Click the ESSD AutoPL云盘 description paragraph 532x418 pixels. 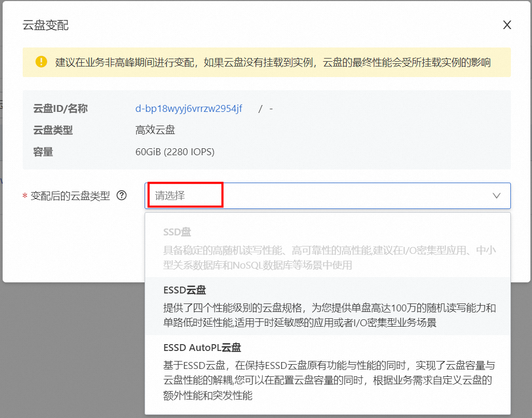point(329,380)
